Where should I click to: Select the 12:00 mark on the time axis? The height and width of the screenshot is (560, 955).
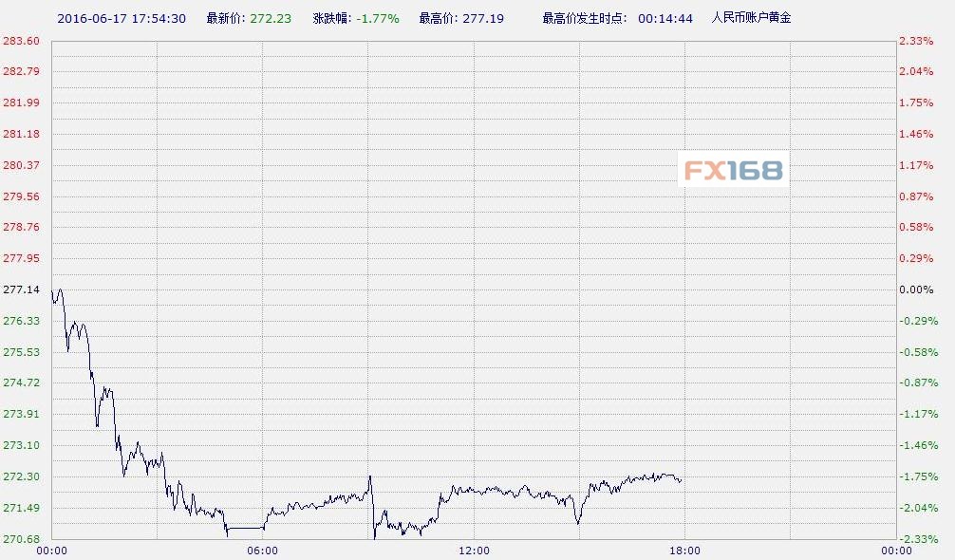475,549
